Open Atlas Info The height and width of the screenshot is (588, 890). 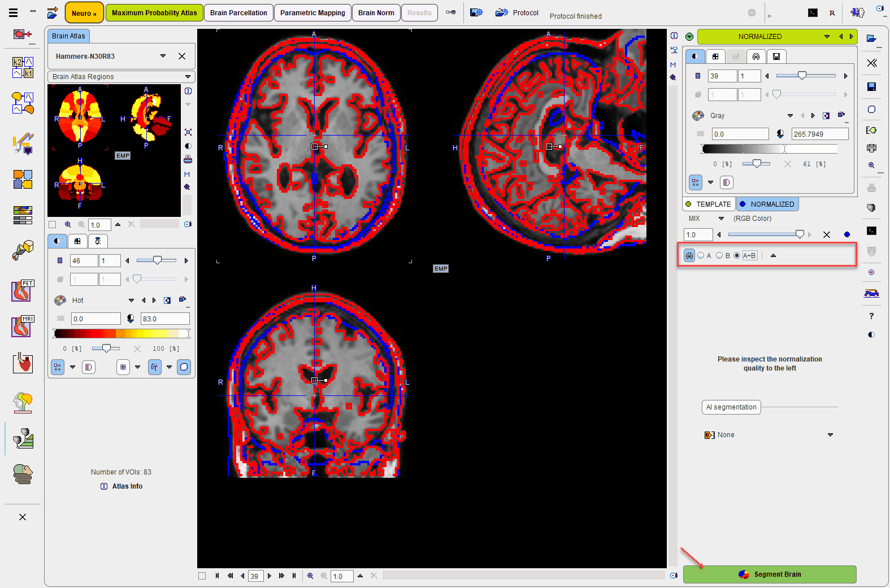point(121,486)
